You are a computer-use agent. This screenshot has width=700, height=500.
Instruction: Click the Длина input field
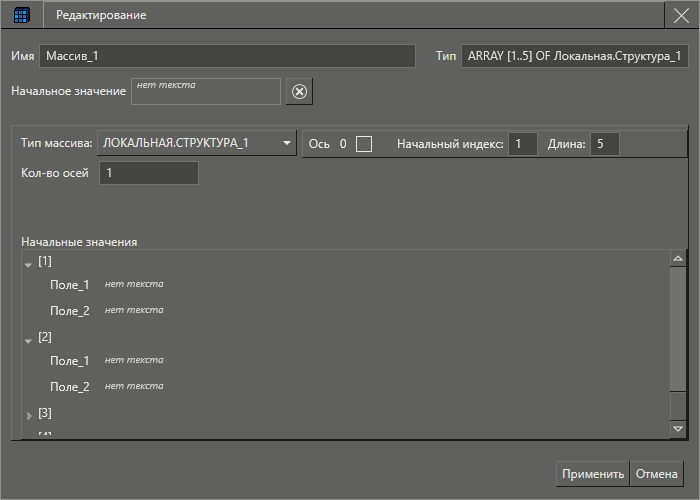[x=604, y=144]
